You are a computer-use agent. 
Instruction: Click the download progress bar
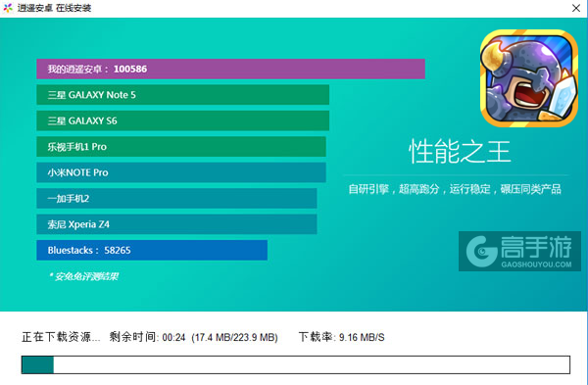[x=296, y=364]
